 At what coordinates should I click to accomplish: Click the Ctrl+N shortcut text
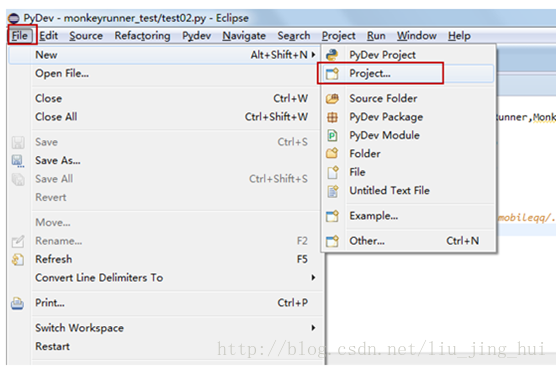click(463, 241)
